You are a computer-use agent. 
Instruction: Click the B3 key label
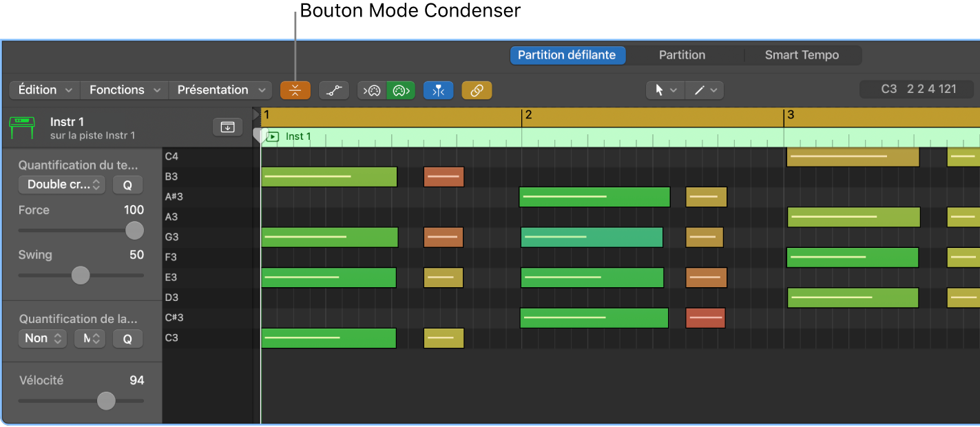[171, 176]
